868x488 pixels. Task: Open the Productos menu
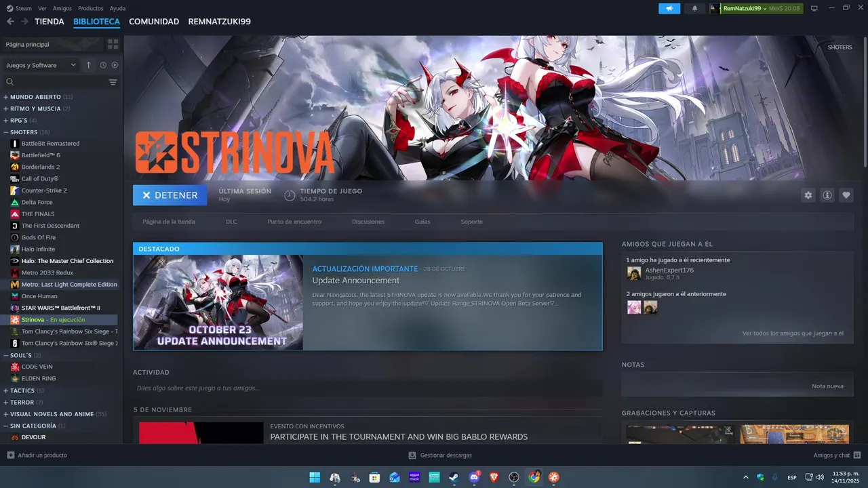pyautogui.click(x=91, y=8)
